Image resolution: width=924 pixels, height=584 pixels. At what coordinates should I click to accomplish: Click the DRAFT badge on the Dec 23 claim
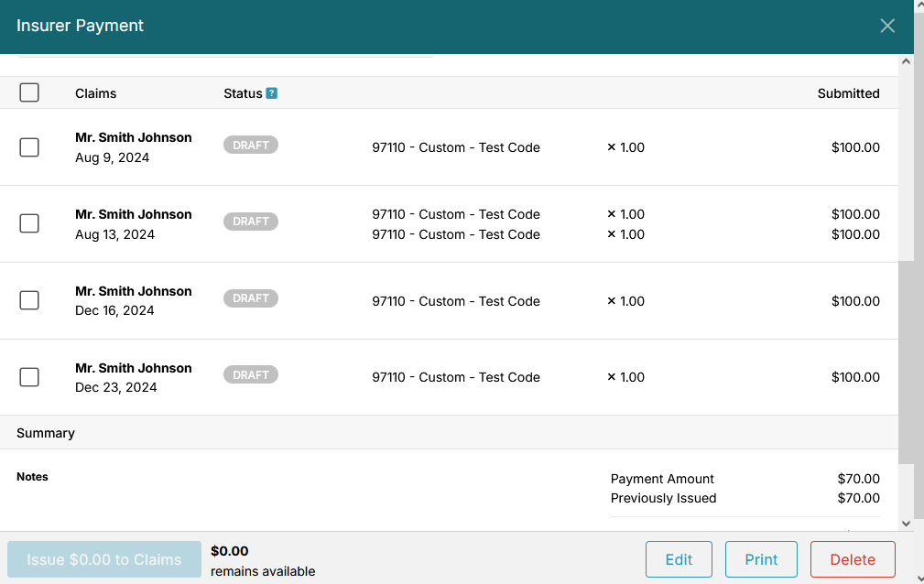[x=250, y=374]
